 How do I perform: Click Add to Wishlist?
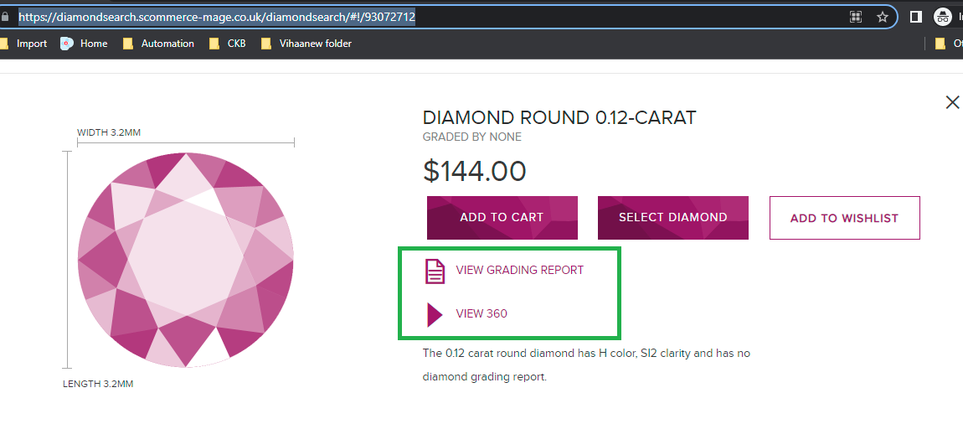pyautogui.click(x=844, y=218)
